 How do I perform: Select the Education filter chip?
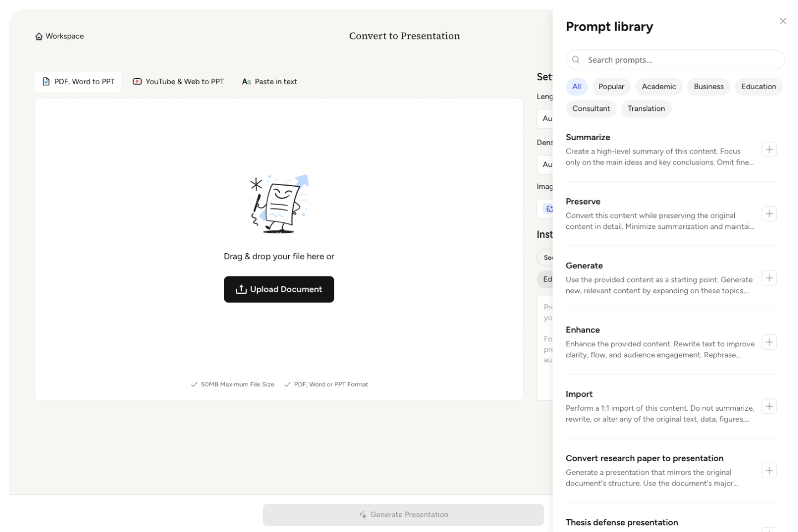[758, 86]
